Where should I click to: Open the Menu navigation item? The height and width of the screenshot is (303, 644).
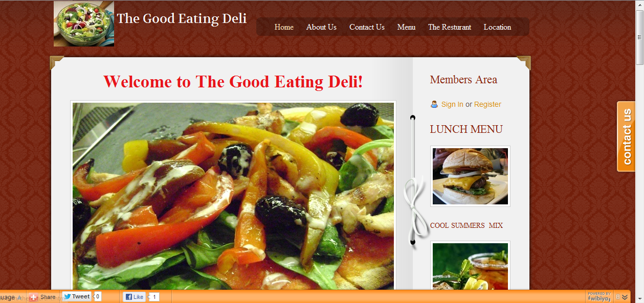click(x=406, y=27)
